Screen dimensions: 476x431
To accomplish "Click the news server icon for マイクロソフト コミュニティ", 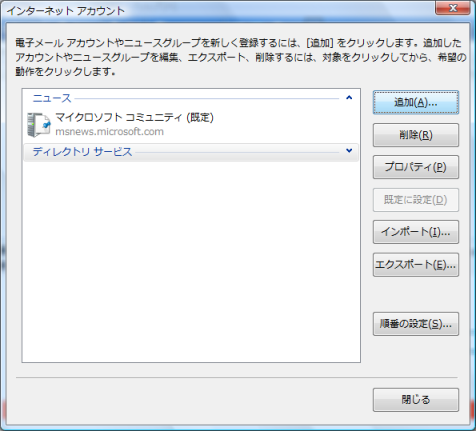I will click(39, 125).
